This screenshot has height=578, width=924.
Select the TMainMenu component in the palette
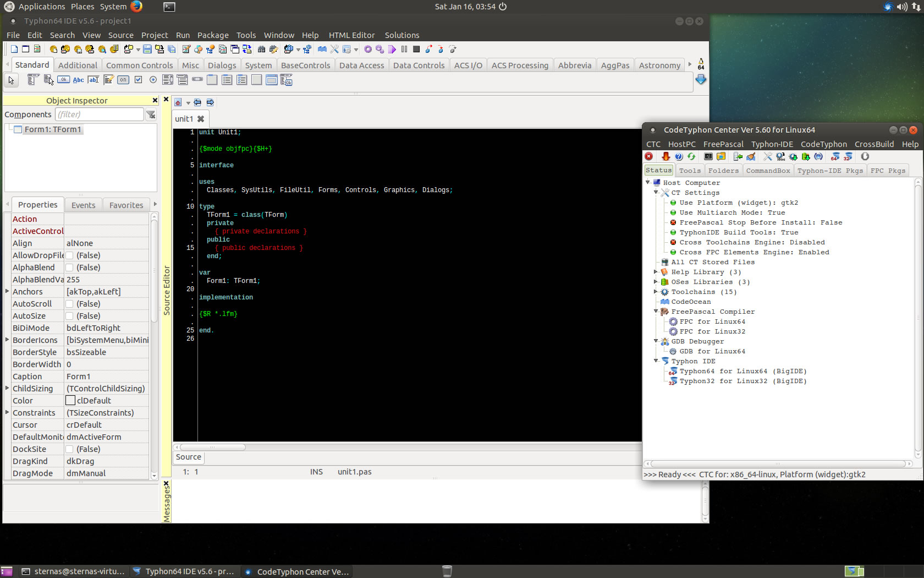[x=32, y=80]
